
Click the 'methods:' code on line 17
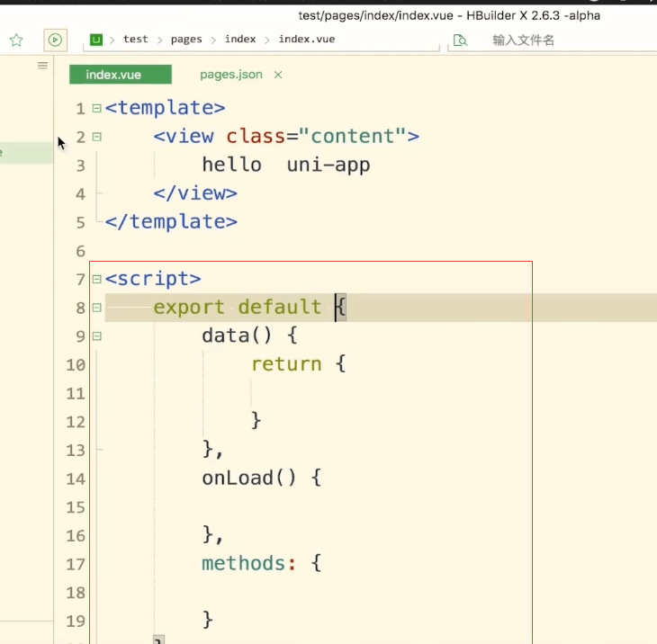tap(249, 563)
